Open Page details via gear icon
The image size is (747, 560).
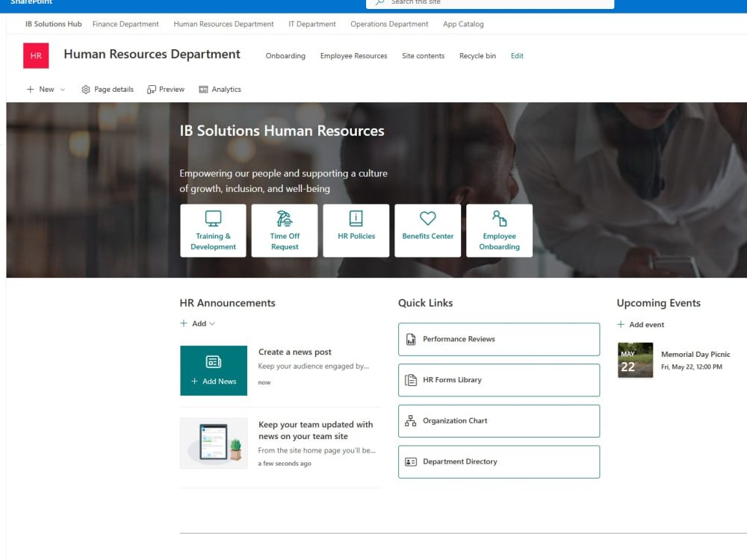[86, 89]
